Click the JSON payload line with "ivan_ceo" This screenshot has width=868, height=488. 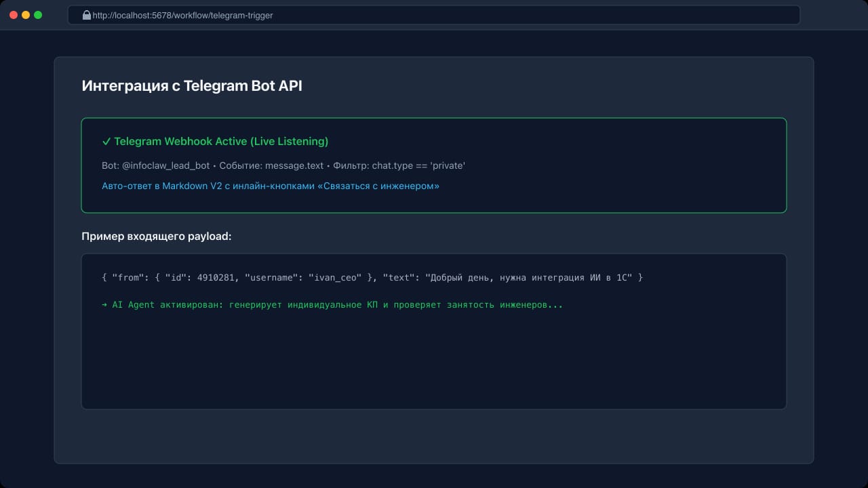[x=372, y=278]
